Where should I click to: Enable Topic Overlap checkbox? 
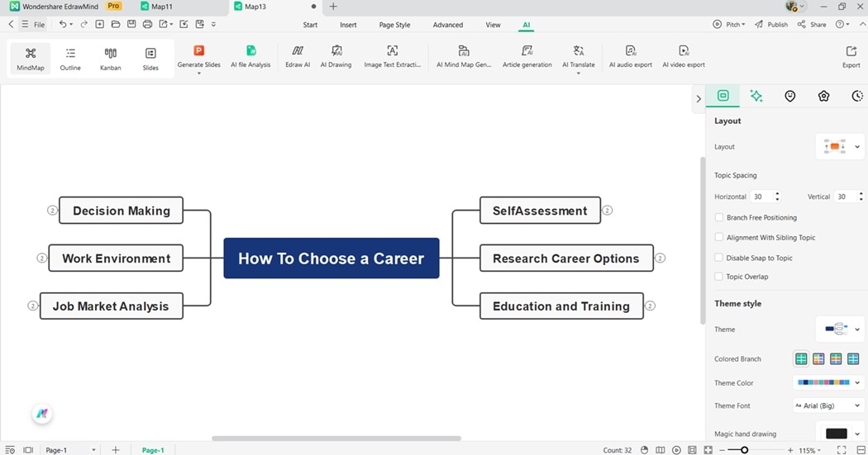pos(718,277)
